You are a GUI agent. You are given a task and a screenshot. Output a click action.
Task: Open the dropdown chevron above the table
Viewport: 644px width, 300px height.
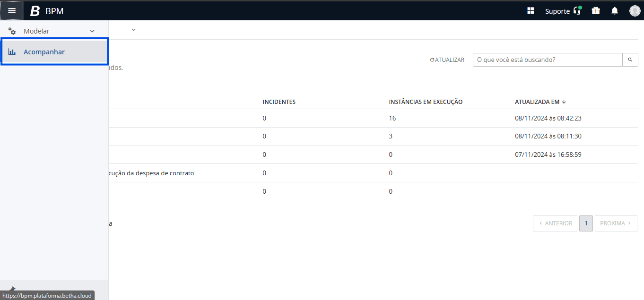coord(133,30)
